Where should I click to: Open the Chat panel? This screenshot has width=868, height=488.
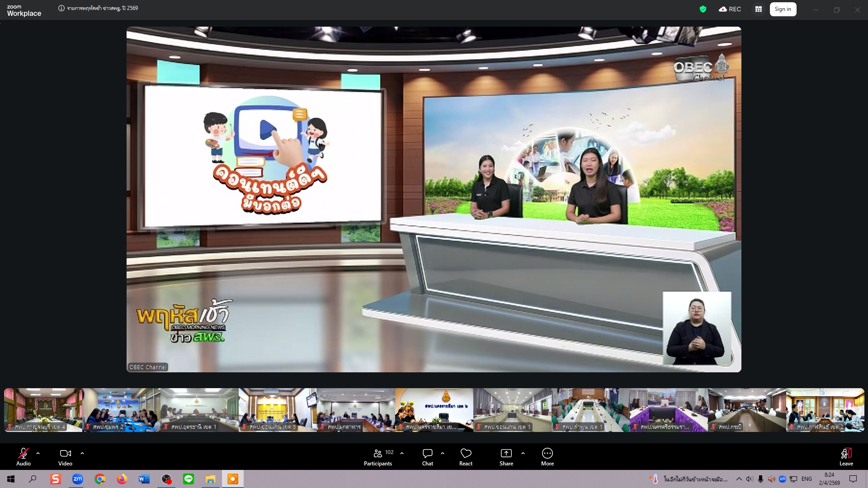click(427, 456)
